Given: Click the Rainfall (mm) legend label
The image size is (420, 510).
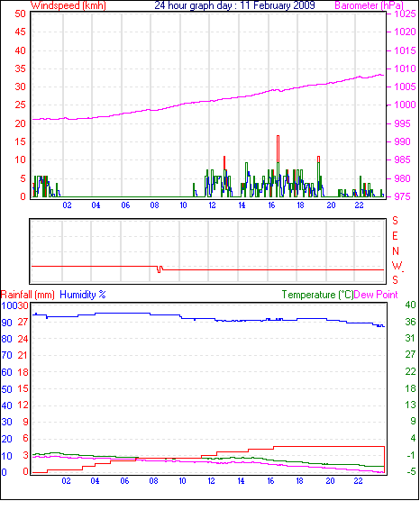Looking at the screenshot, I should point(28,295).
